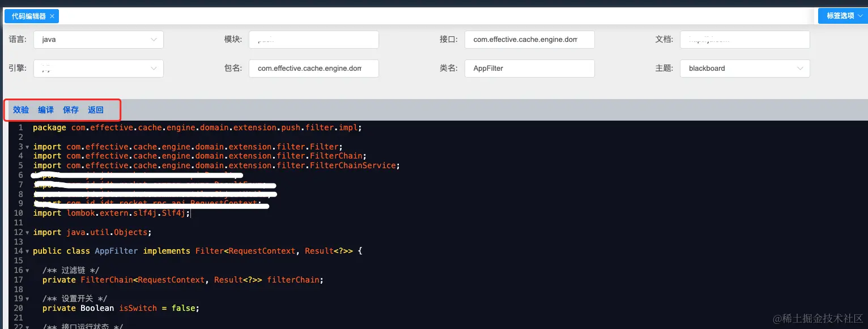Click the 保存 link
Image resolution: width=868 pixels, height=329 pixels.
tap(71, 110)
